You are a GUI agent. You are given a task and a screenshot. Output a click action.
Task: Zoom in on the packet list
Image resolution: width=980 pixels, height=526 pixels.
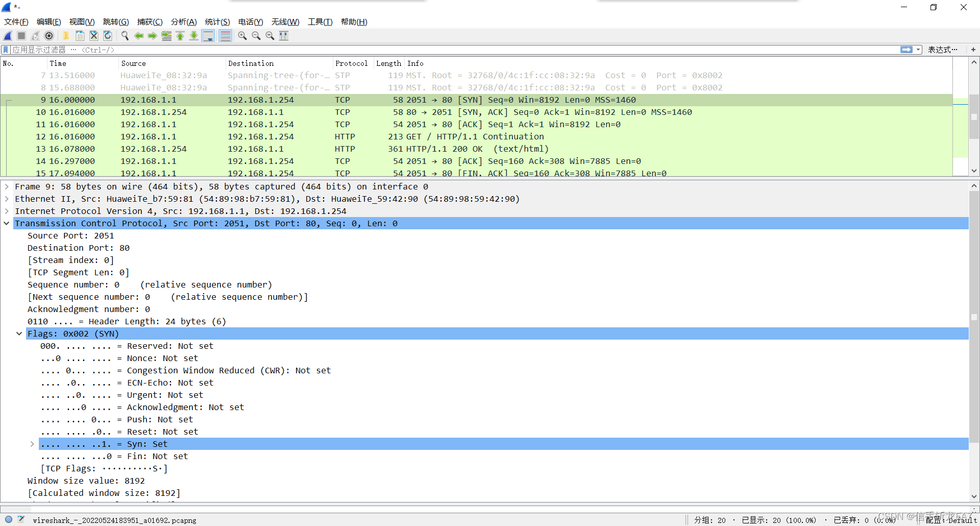pos(242,36)
